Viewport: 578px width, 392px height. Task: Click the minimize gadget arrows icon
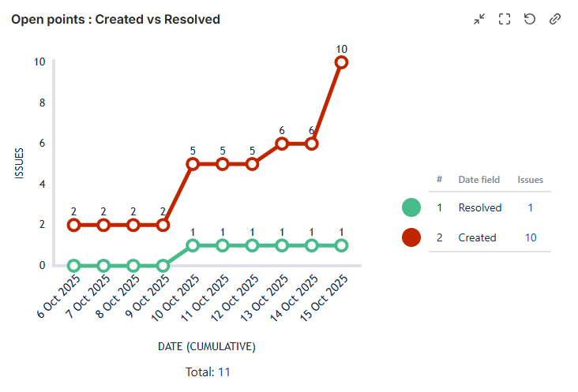click(x=479, y=19)
